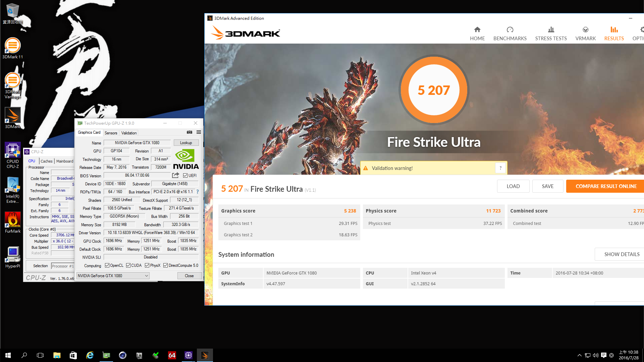Click the Physics score value 11 723
Viewport: 644px width, 362px height.
[x=493, y=211]
